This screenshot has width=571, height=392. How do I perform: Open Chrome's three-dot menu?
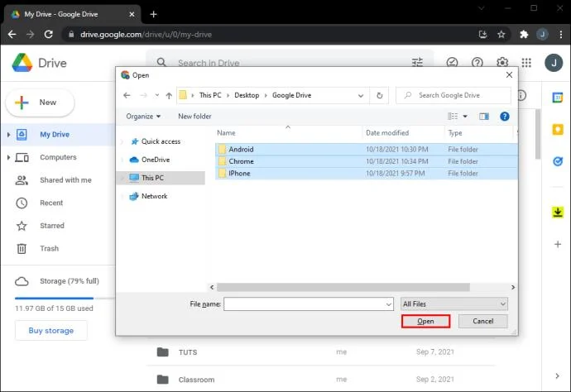[x=561, y=35]
